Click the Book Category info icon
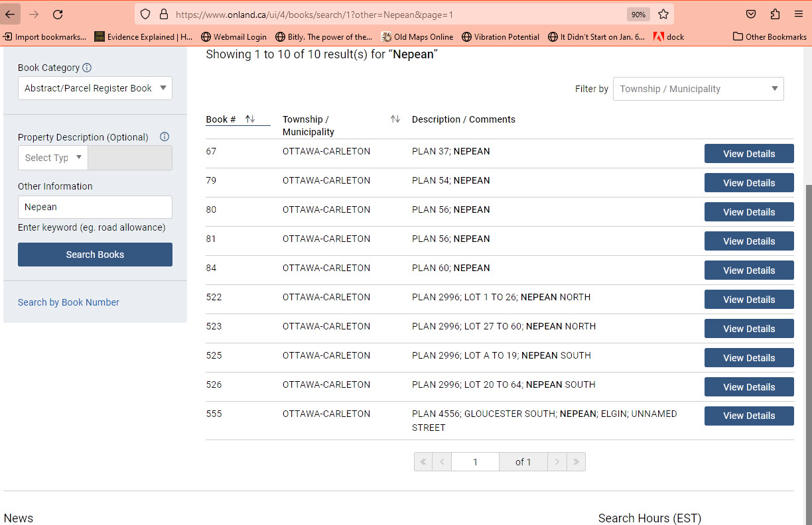Screen dimensions: 812x525 [87, 68]
